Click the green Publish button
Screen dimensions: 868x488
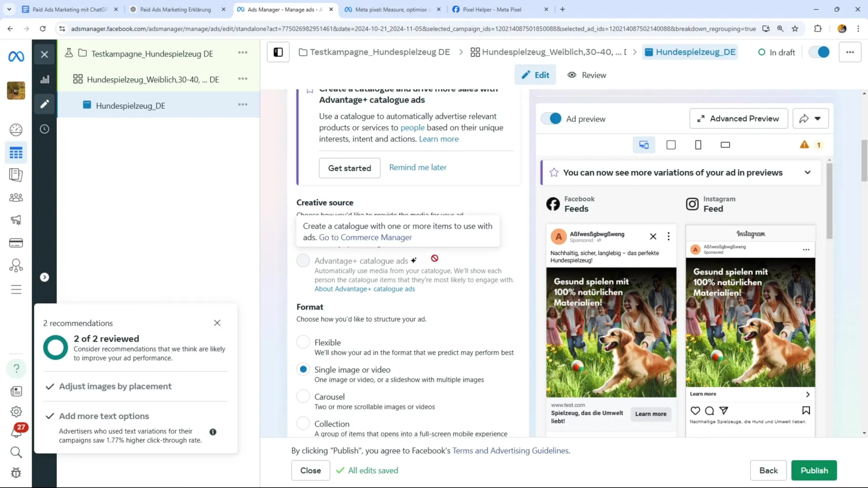point(814,470)
